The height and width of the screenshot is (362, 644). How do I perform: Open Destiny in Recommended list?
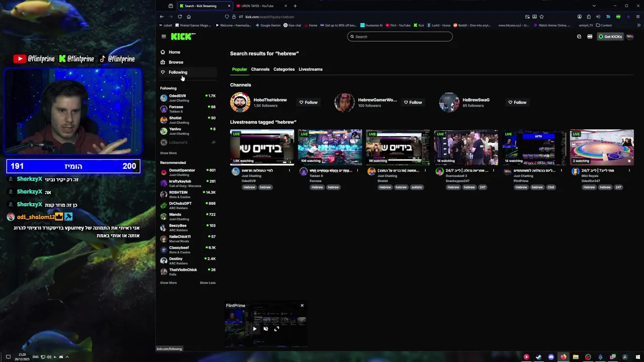tap(188, 260)
